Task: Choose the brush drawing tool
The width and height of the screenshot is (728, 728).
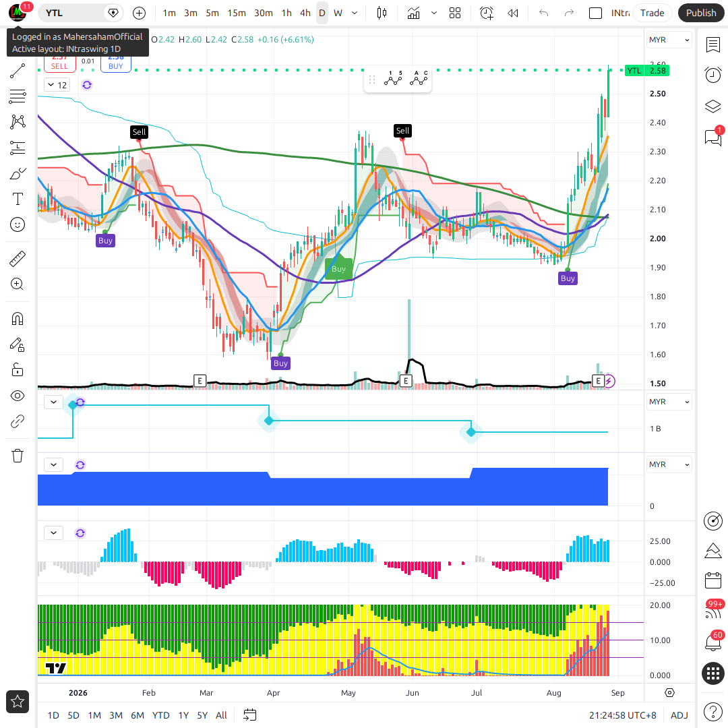Action: (17, 174)
